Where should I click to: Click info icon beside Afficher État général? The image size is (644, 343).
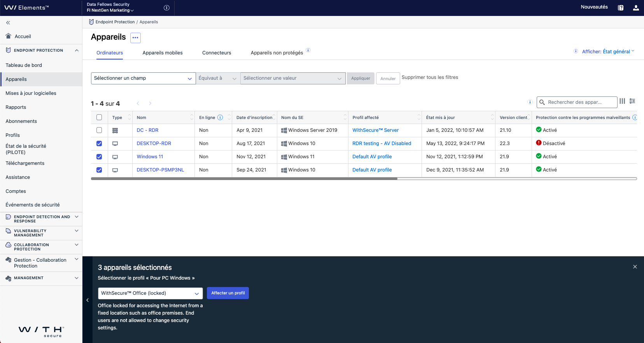pyautogui.click(x=576, y=51)
